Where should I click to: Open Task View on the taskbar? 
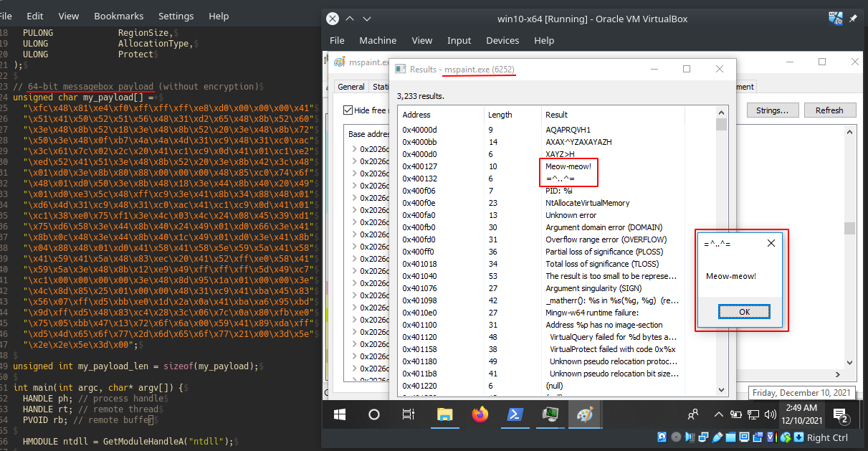point(408,414)
